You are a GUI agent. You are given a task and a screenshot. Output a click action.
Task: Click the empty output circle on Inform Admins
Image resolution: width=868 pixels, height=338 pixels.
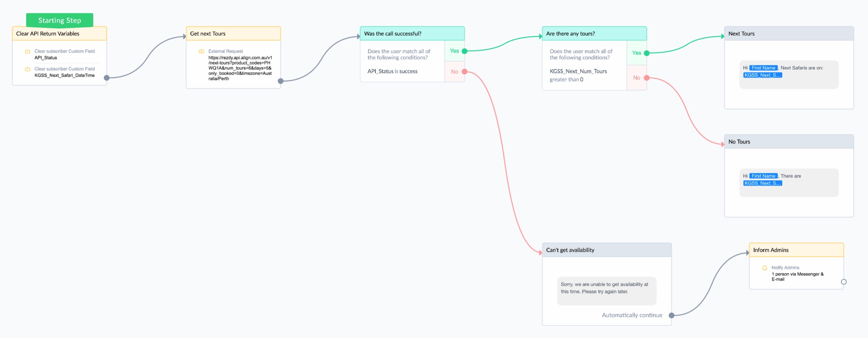click(x=843, y=282)
